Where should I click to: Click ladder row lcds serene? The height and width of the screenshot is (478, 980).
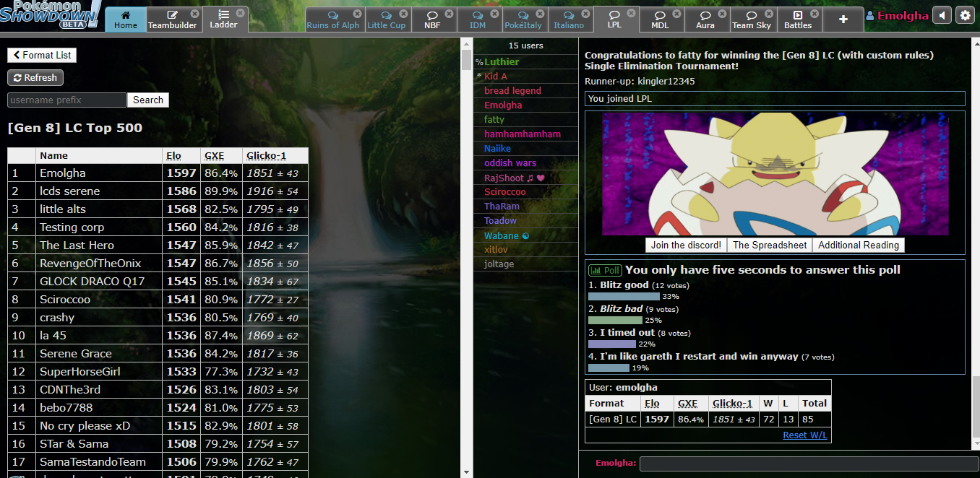click(x=158, y=191)
